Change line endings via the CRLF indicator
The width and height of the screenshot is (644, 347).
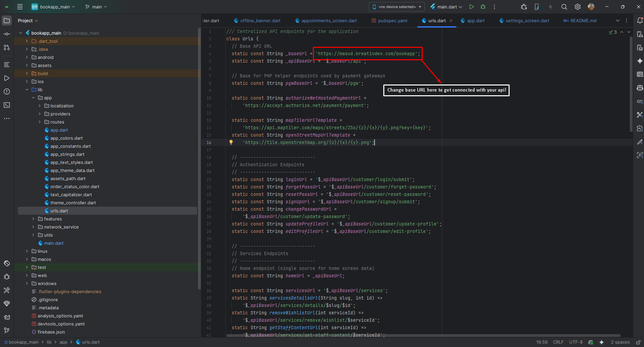558,342
